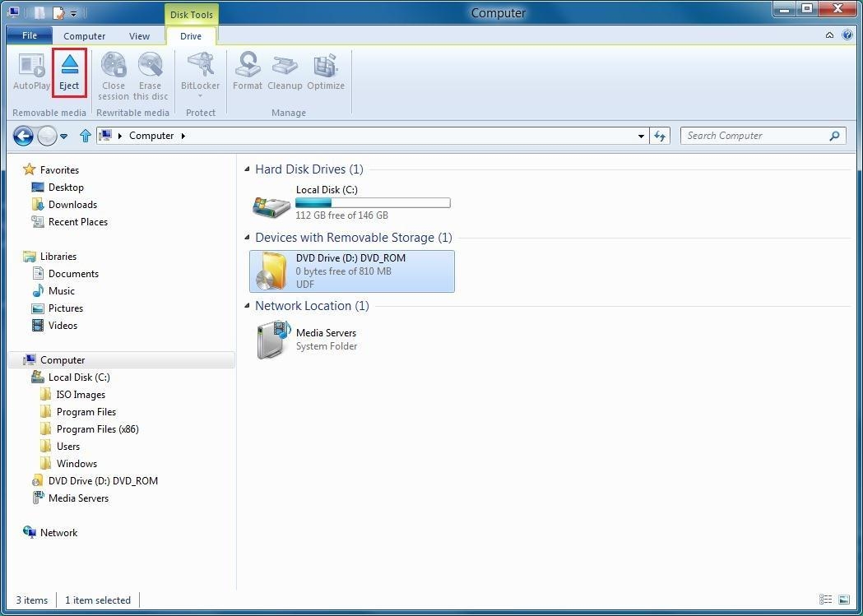This screenshot has width=863, height=616.
Task: Open the address bar history dropdown
Action: [x=641, y=136]
